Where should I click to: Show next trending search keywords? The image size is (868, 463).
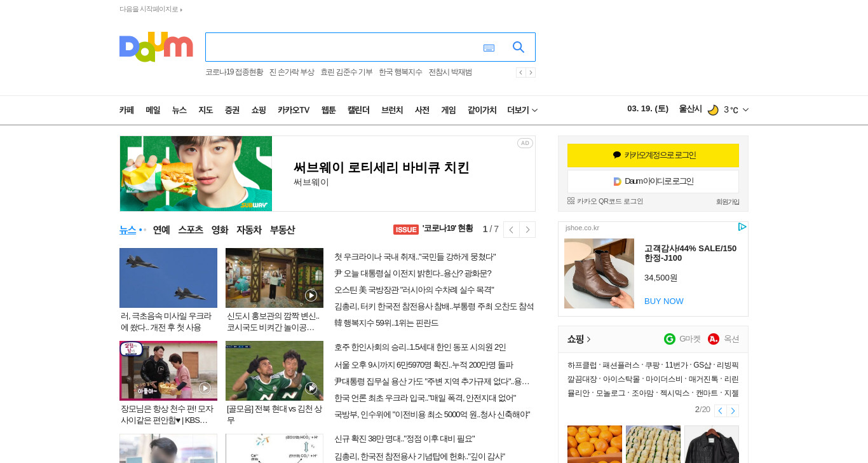click(531, 73)
